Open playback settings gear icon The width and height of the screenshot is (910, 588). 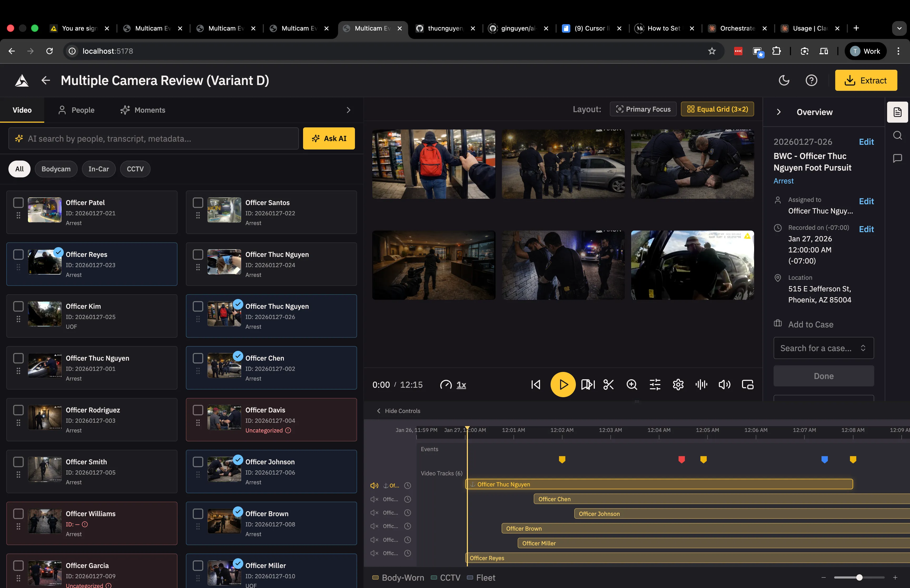(x=678, y=385)
